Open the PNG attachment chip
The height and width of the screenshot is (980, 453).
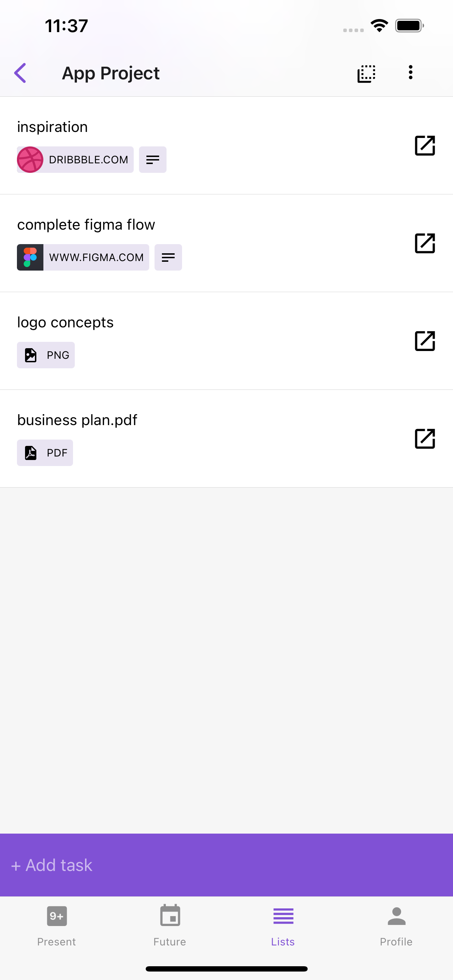coord(46,355)
